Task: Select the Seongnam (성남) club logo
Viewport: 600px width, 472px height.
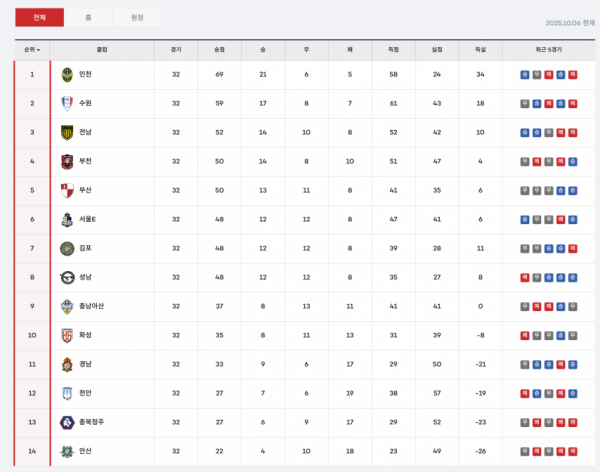Action: pos(67,277)
